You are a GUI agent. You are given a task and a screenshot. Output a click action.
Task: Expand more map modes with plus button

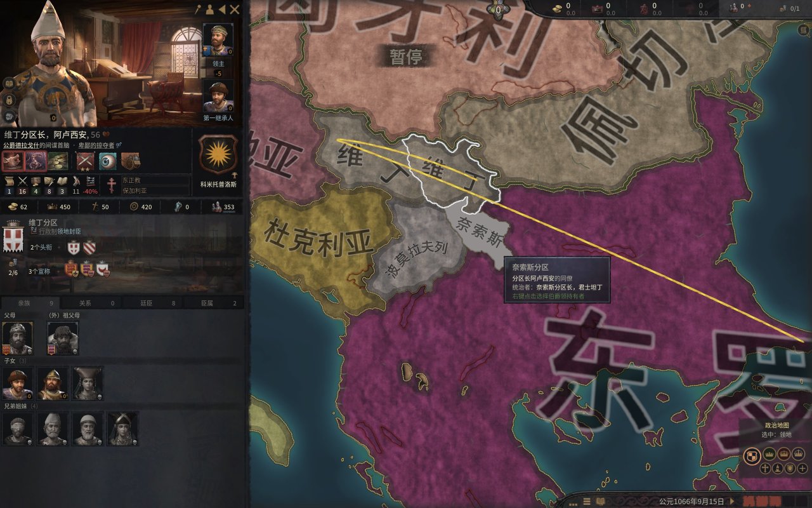click(802, 469)
